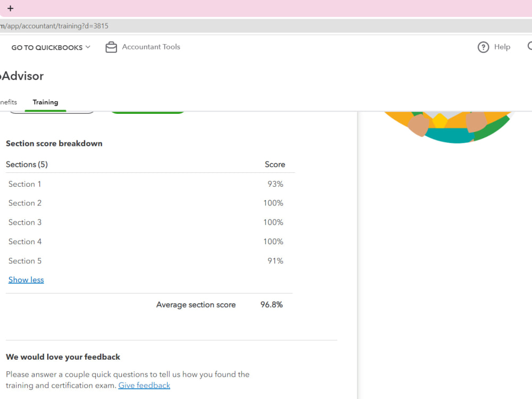
Task: Select the Section 2 row label
Action: click(x=25, y=203)
